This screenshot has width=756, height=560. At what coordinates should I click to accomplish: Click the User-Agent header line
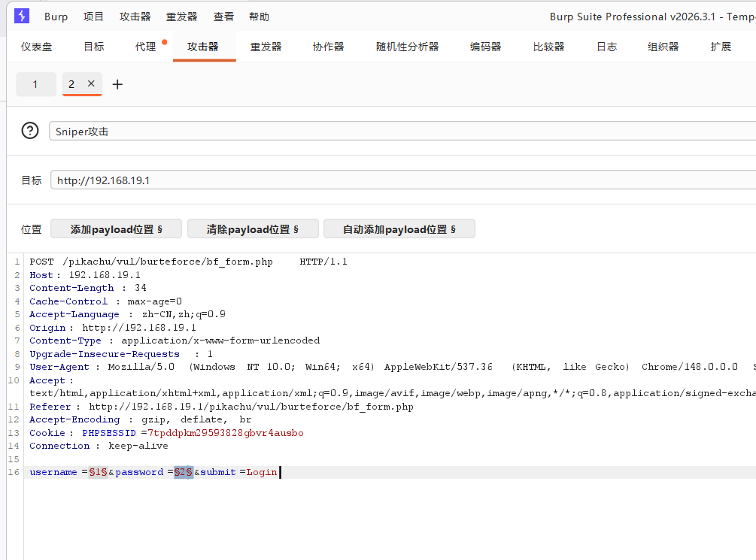point(393,367)
